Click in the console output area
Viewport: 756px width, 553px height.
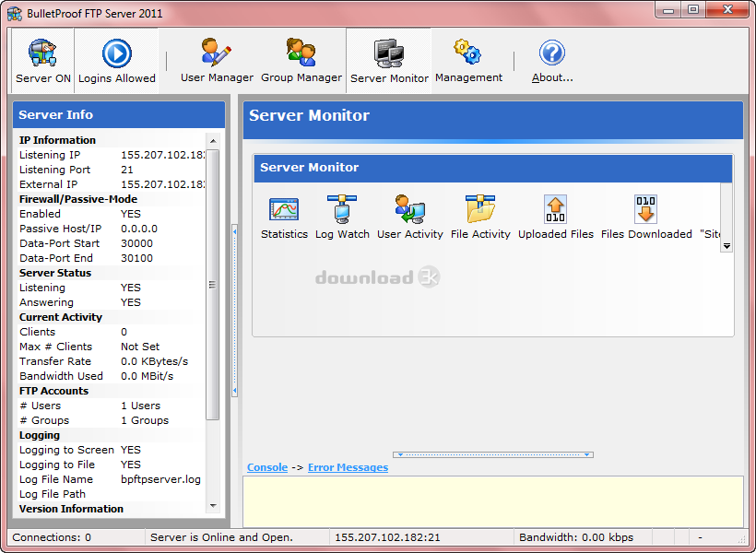[492, 501]
